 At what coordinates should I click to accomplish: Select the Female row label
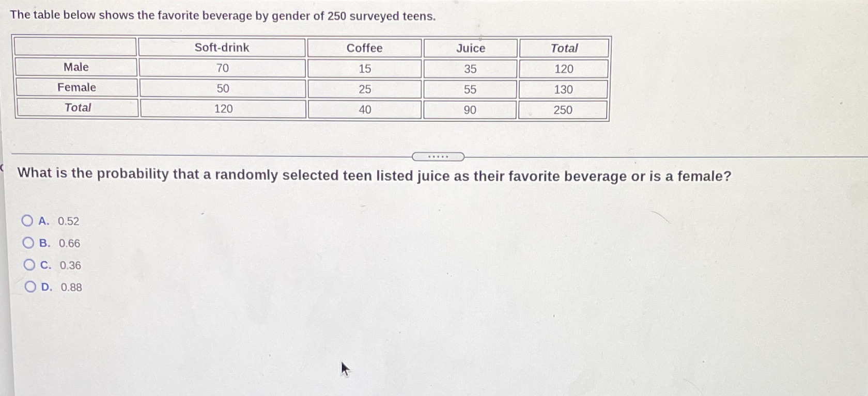pos(76,87)
